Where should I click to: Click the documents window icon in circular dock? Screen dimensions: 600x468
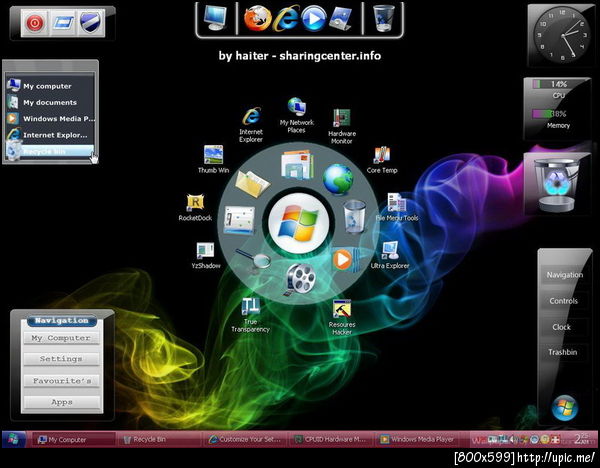[x=297, y=165]
